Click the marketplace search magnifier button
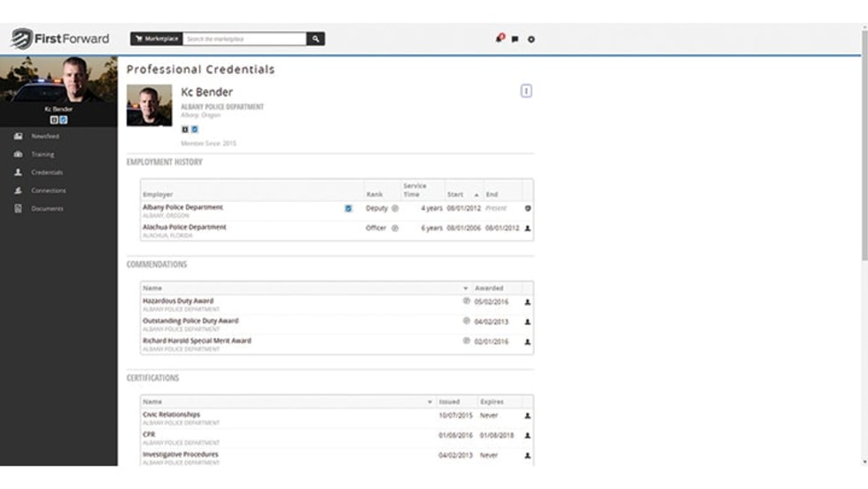This screenshot has height=489, width=868. click(315, 39)
